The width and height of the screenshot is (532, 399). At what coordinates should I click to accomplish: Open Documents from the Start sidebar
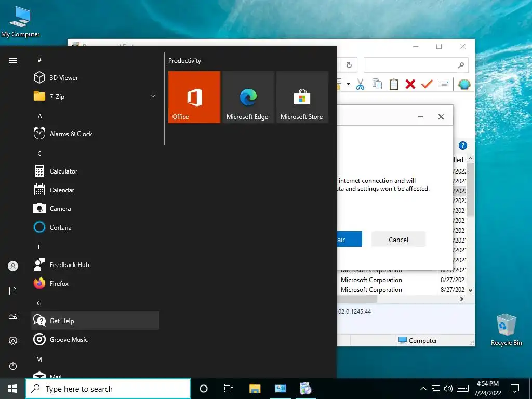click(x=13, y=291)
